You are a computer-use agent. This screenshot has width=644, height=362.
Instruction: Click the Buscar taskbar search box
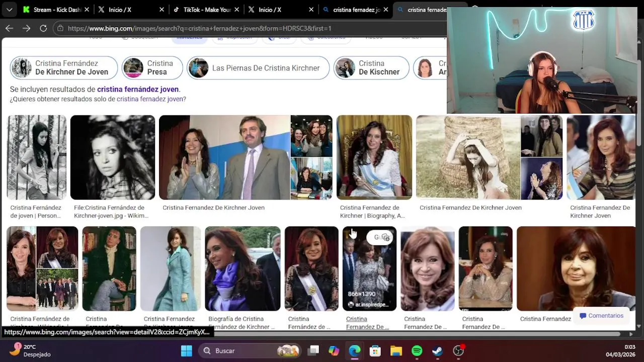[251, 351]
